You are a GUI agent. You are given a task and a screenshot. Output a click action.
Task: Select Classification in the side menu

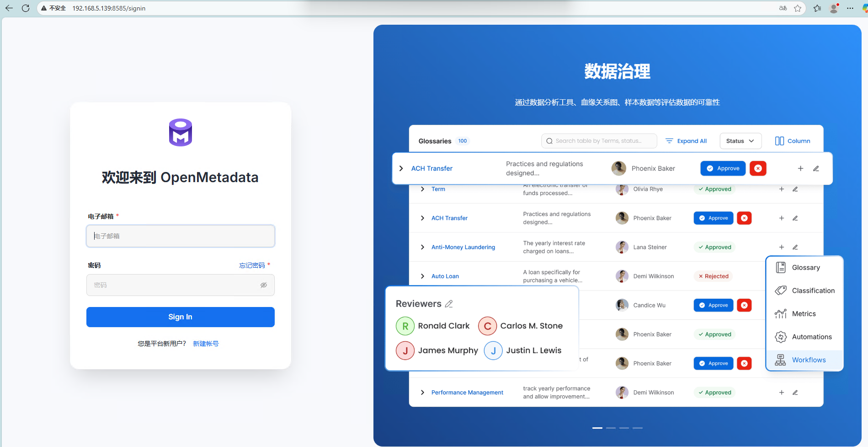coord(804,291)
